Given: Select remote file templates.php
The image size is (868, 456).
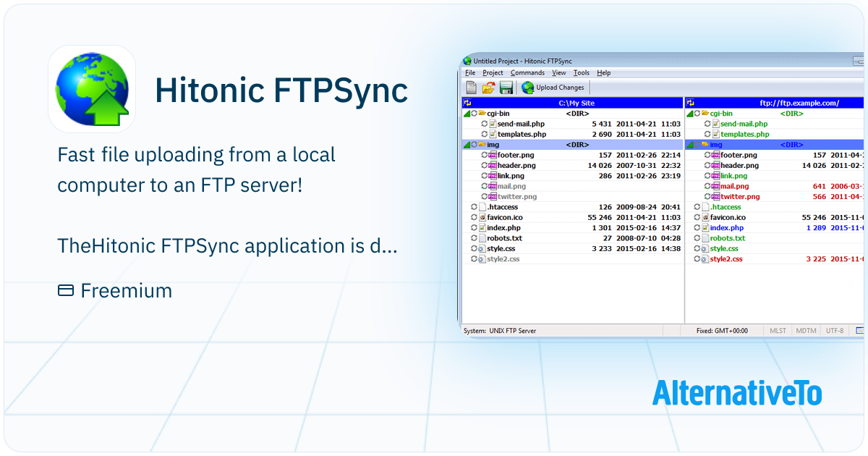Looking at the screenshot, I should [x=744, y=134].
